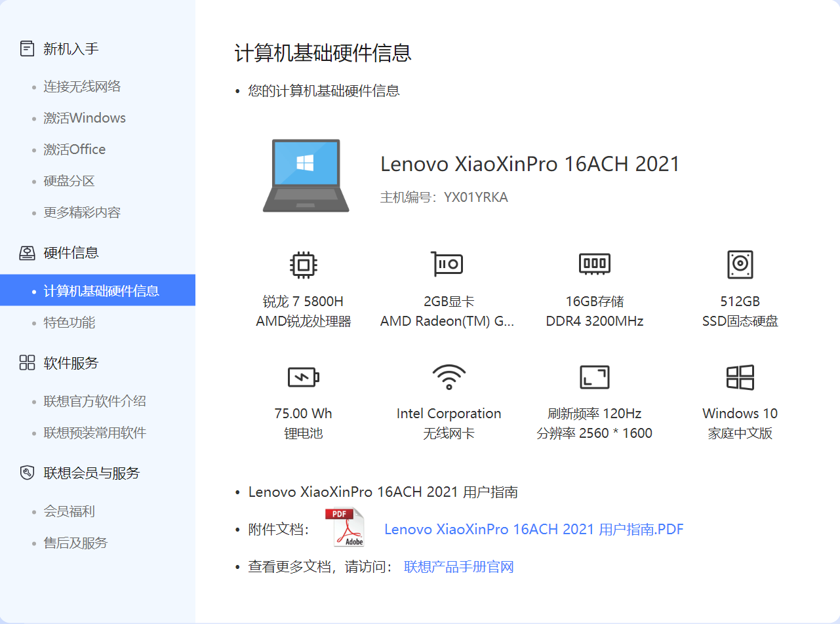This screenshot has width=840, height=624.
Task: Open the 特色功能 page
Action: [70, 322]
